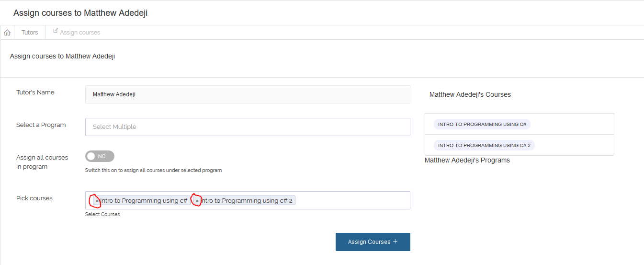Screen dimensions: 644x265
Task: Click the Select Courses hint text
Action: (x=102, y=214)
